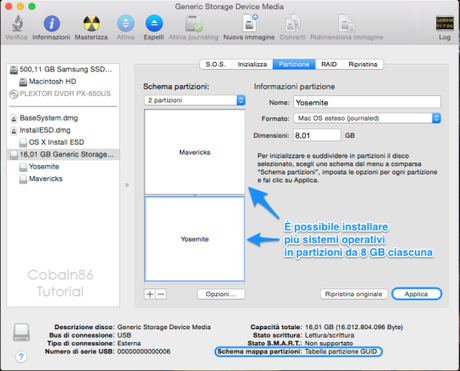Click the Applica button
The width and height of the screenshot is (460, 371).
click(x=416, y=294)
